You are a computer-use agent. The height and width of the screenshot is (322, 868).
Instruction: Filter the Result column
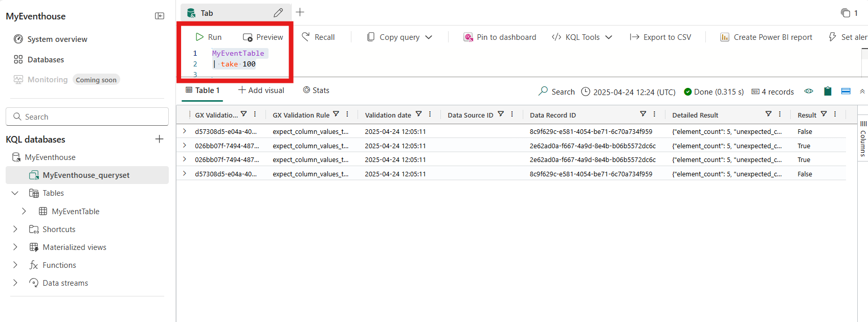pos(824,114)
